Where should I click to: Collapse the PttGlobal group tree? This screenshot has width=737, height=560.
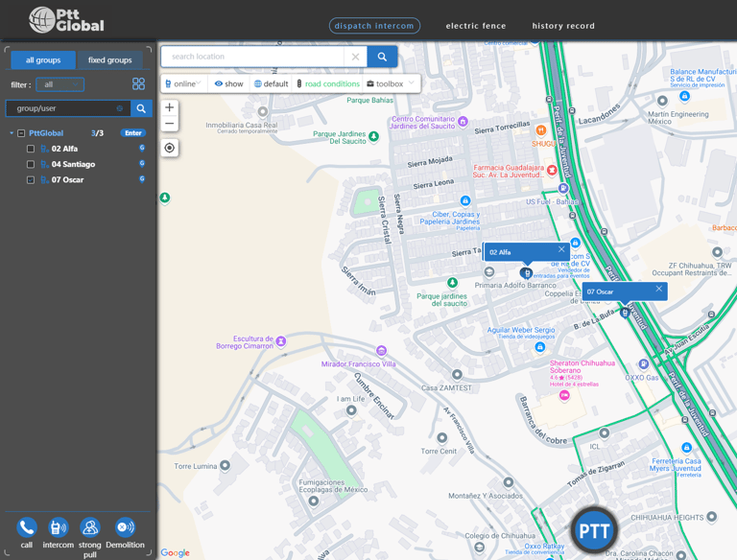(x=12, y=133)
